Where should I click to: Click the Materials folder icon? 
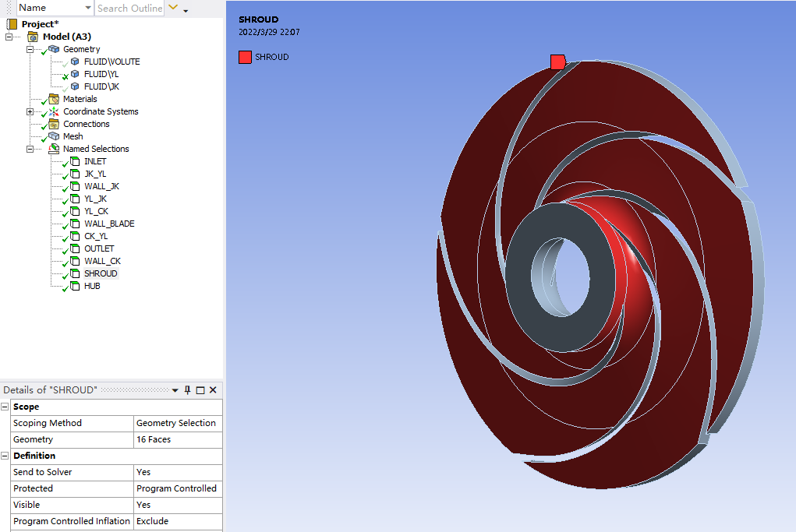point(54,99)
